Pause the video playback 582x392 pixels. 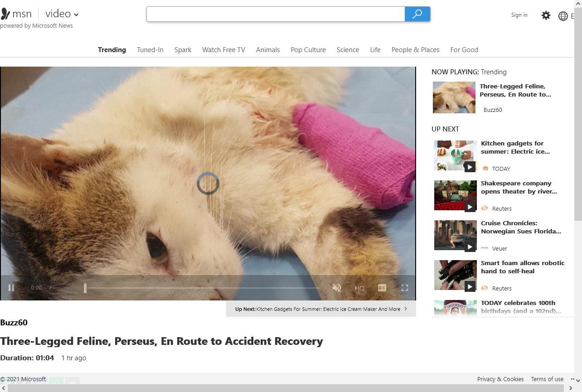[x=11, y=288]
